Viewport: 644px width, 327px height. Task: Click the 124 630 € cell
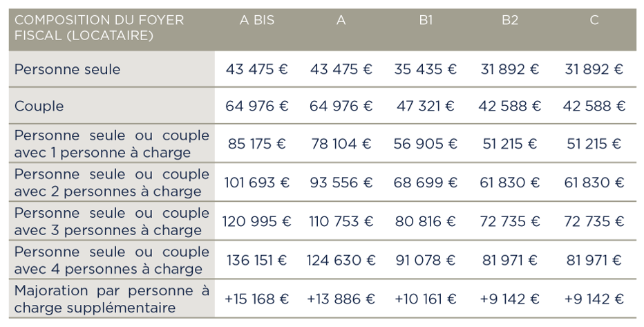(x=341, y=260)
